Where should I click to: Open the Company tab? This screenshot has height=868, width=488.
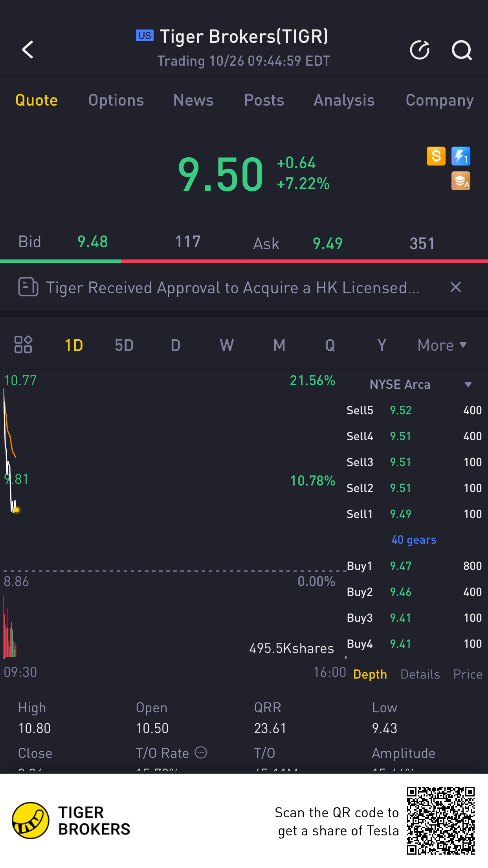[440, 100]
